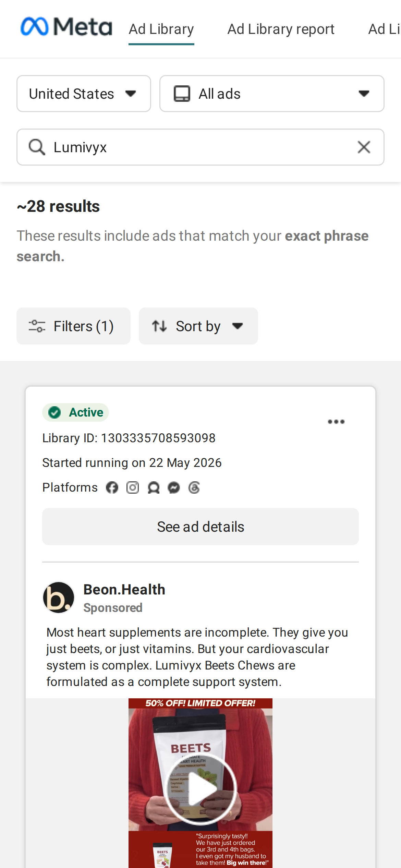Open the United States country dropdown
The image size is (401, 868).
[84, 94]
